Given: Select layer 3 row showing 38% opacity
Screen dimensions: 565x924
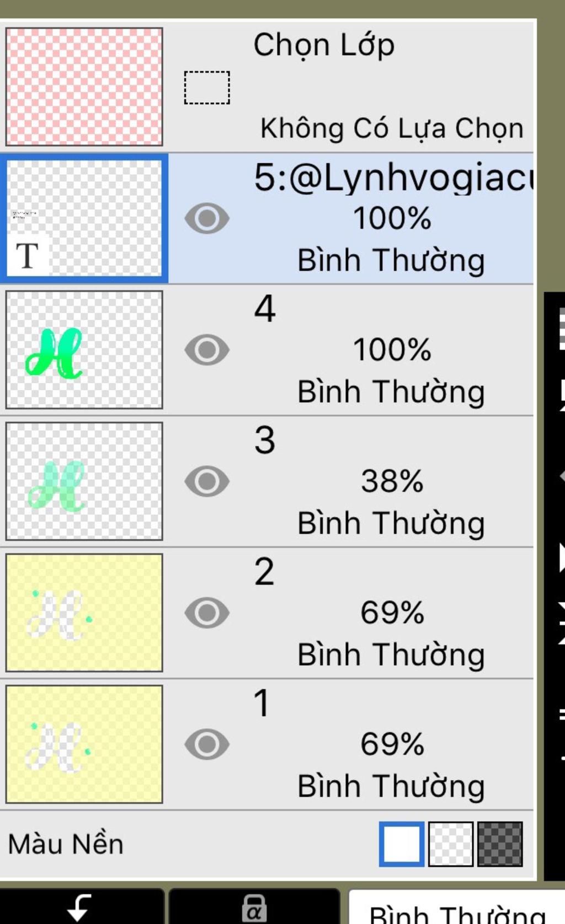Looking at the screenshot, I should [267, 481].
